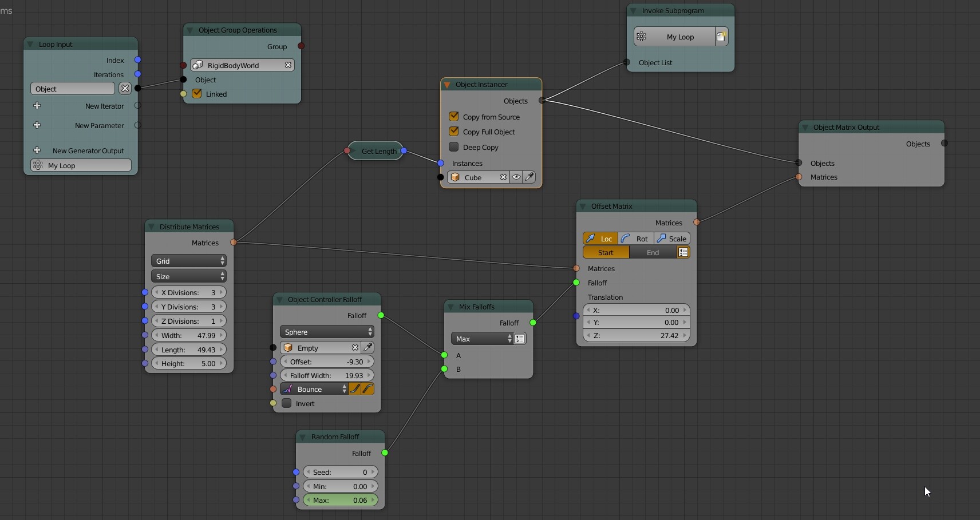This screenshot has height=520, width=980.
Task: Enable the Invert checkbox
Action: tap(287, 403)
